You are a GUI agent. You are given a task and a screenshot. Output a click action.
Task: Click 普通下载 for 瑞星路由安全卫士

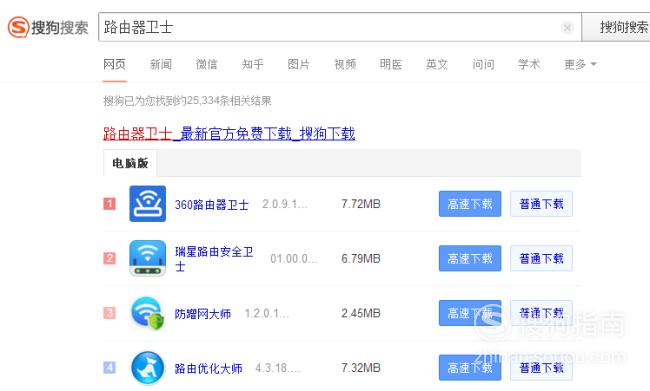pyautogui.click(x=541, y=258)
